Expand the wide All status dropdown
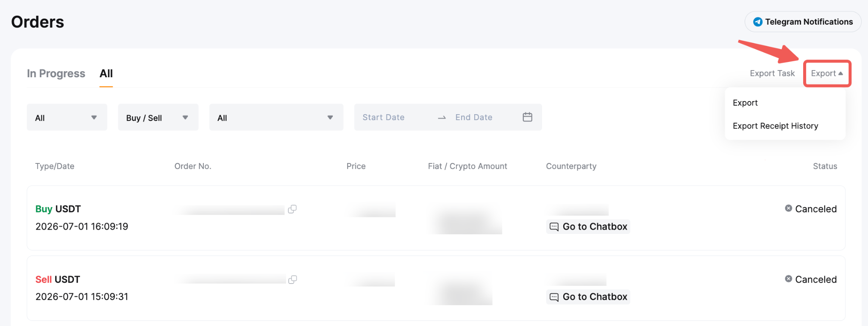 pos(276,118)
